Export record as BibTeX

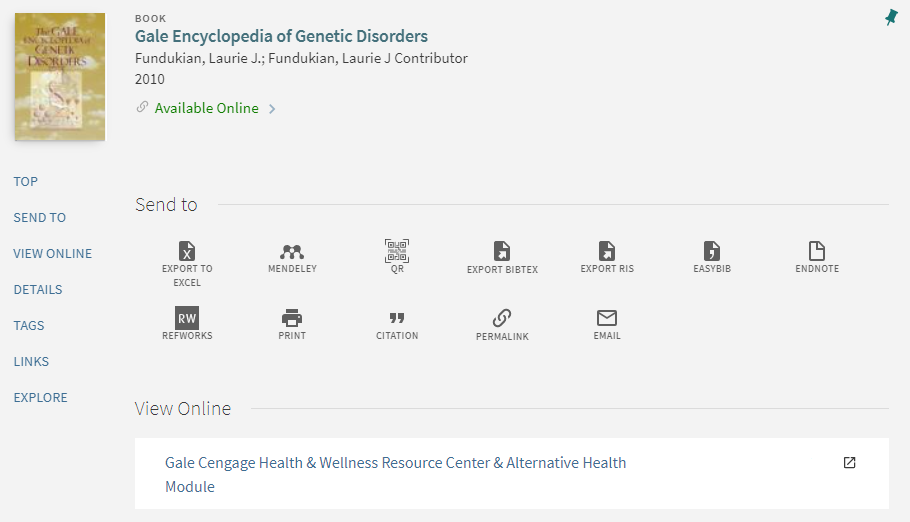pyautogui.click(x=502, y=252)
